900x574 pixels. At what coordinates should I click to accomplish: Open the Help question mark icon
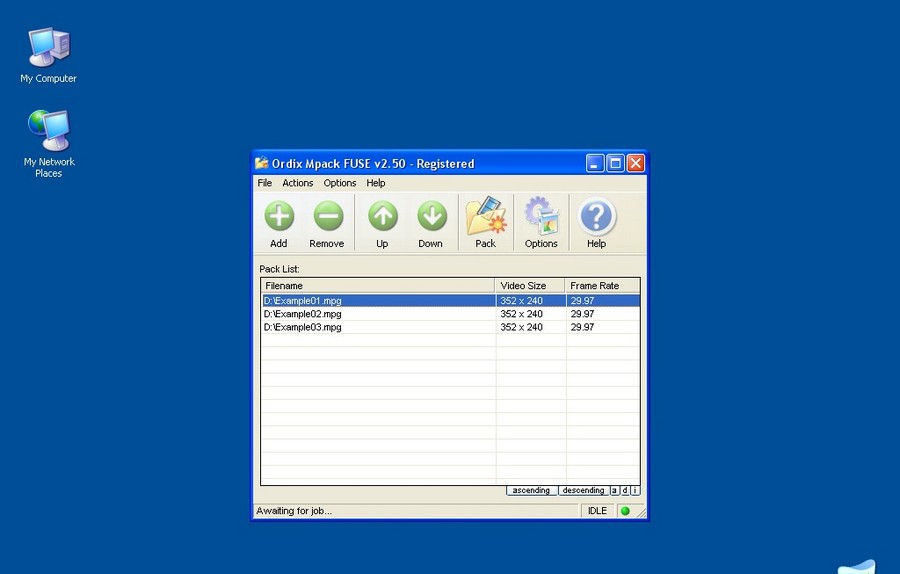596,216
